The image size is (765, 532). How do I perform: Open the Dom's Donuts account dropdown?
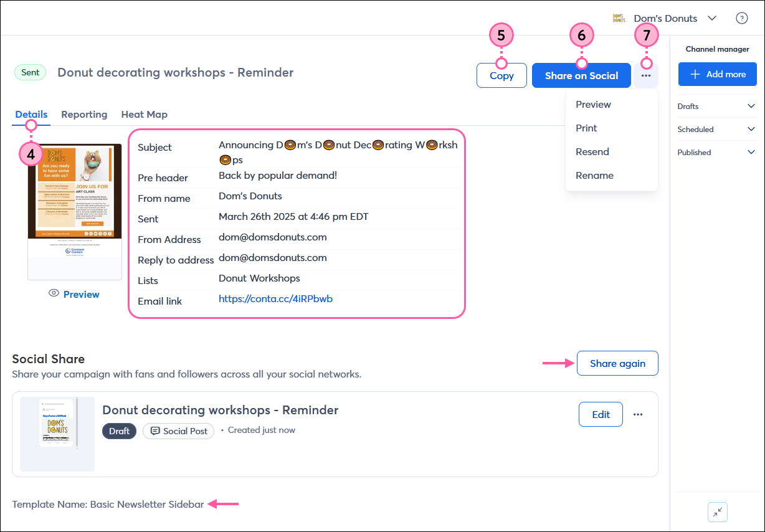point(712,18)
